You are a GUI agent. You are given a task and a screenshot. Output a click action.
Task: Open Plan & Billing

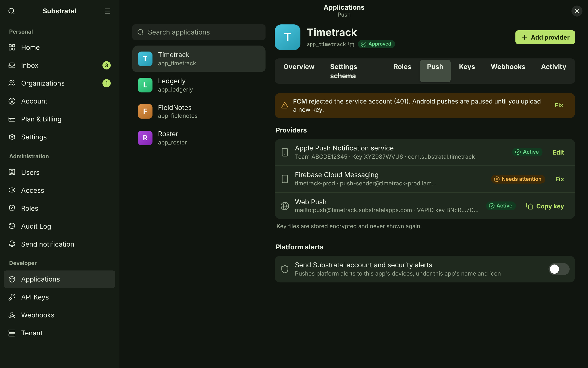click(59, 119)
